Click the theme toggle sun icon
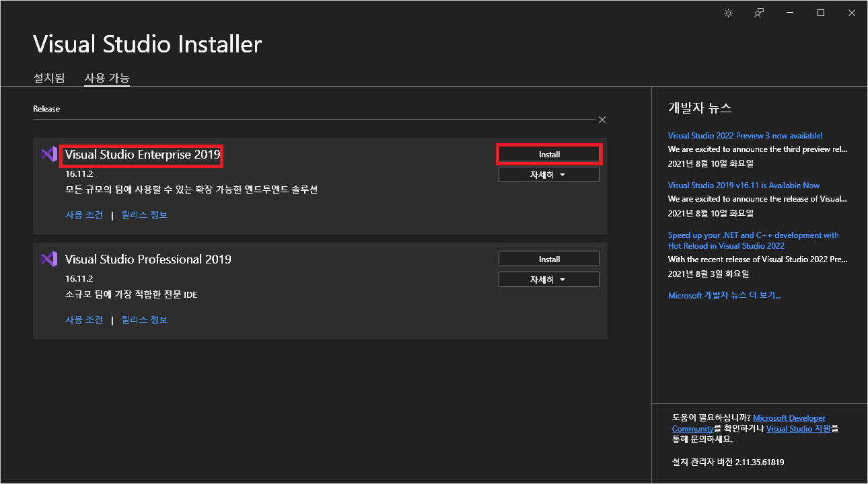Viewport: 868px width, 484px height. 728,13
